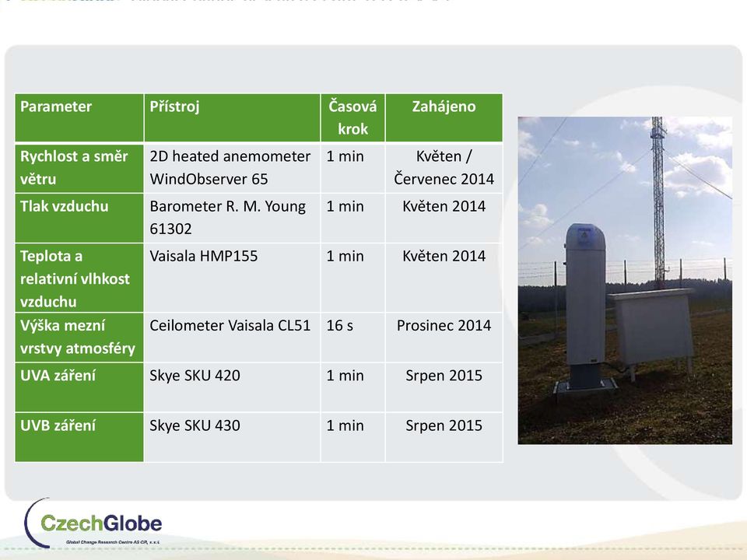Select 'Výška mezní vrstvy atmosféry' cell
Screen dimensions: 747x560
click(x=79, y=337)
